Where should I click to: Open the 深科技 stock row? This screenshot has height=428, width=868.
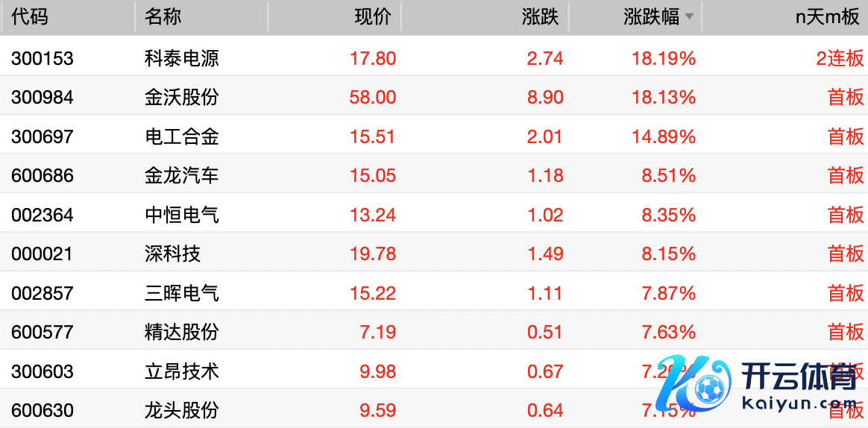[173, 254]
